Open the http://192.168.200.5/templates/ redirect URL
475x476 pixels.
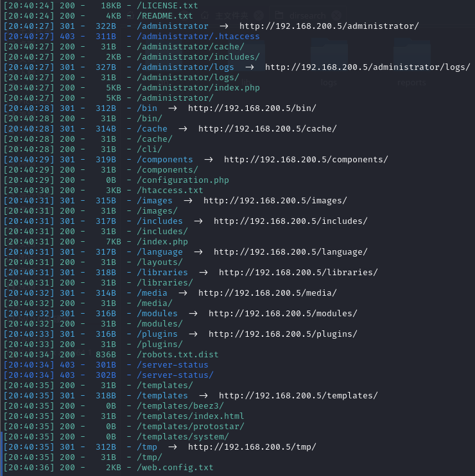[298, 396]
